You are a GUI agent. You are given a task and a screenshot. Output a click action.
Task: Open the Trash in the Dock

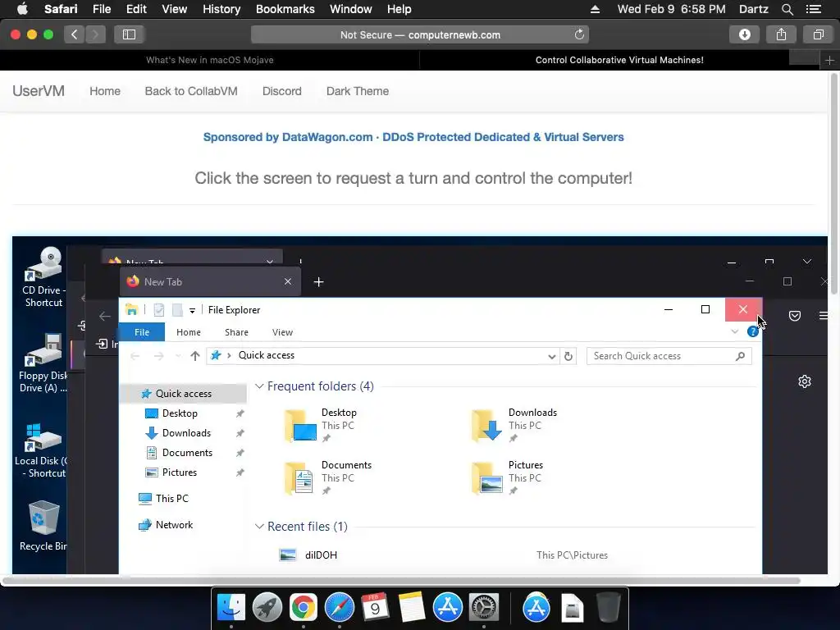coord(608,608)
